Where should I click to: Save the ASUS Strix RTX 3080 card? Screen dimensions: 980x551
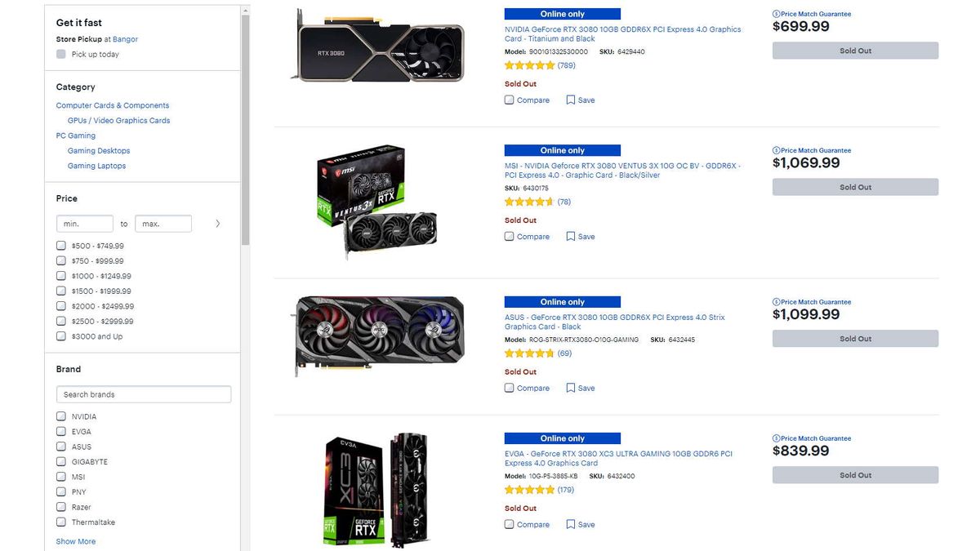tap(580, 388)
